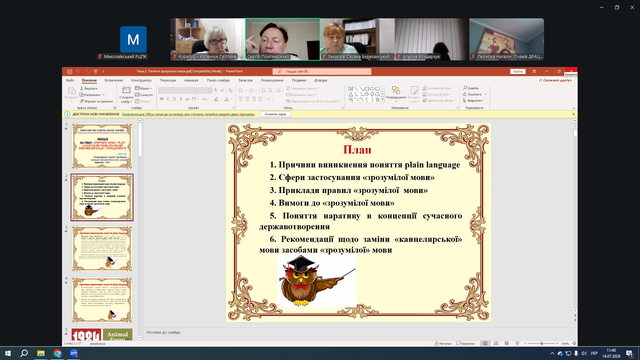Toggle center text alignment
Viewport: 640px width, 360px height.
pos(247,99)
